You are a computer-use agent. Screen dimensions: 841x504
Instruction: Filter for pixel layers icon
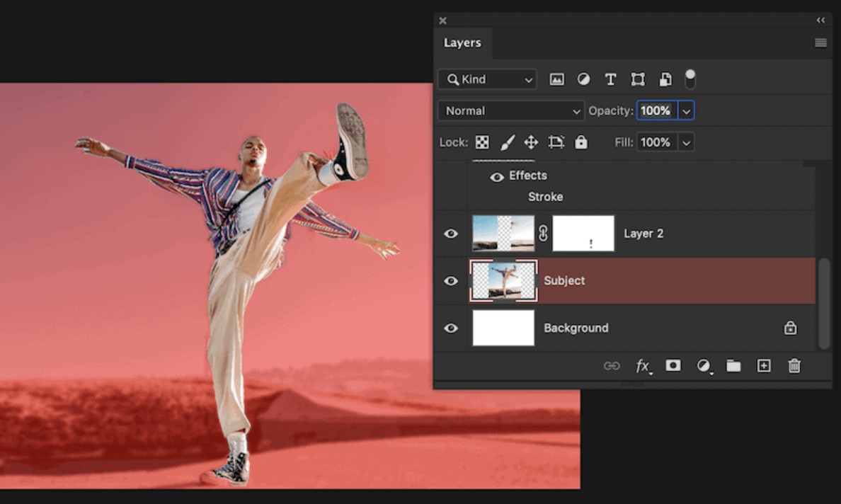pyautogui.click(x=556, y=79)
